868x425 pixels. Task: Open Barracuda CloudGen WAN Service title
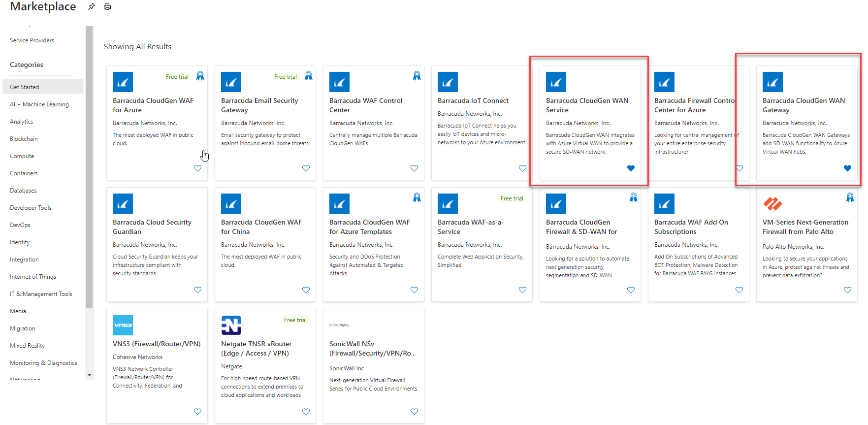[587, 105]
